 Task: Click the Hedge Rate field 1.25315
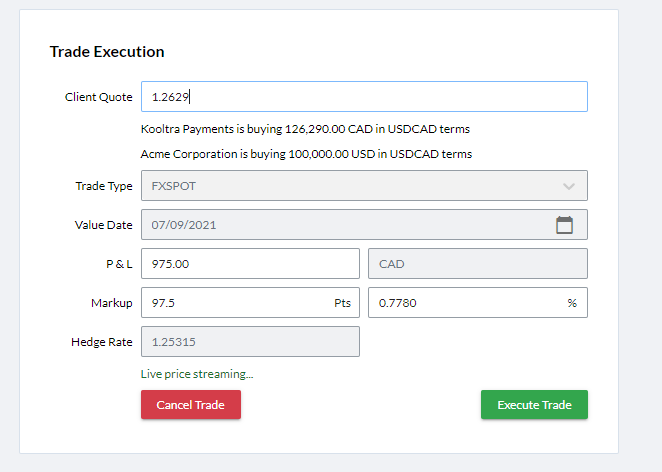click(x=250, y=341)
